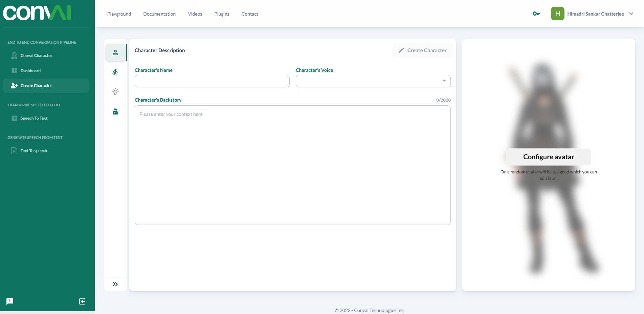Click the Character Description heading
This screenshot has width=644, height=314.
(160, 50)
